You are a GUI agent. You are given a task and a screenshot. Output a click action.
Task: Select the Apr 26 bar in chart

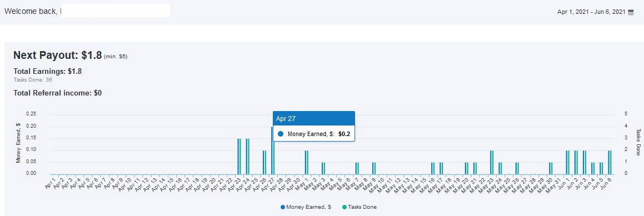264,162
